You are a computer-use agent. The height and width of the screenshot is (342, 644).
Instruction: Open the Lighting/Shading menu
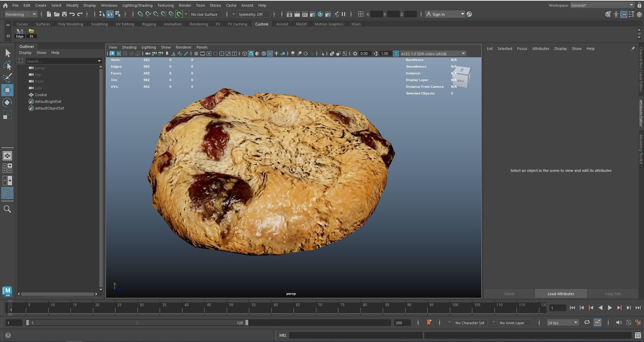click(x=137, y=5)
